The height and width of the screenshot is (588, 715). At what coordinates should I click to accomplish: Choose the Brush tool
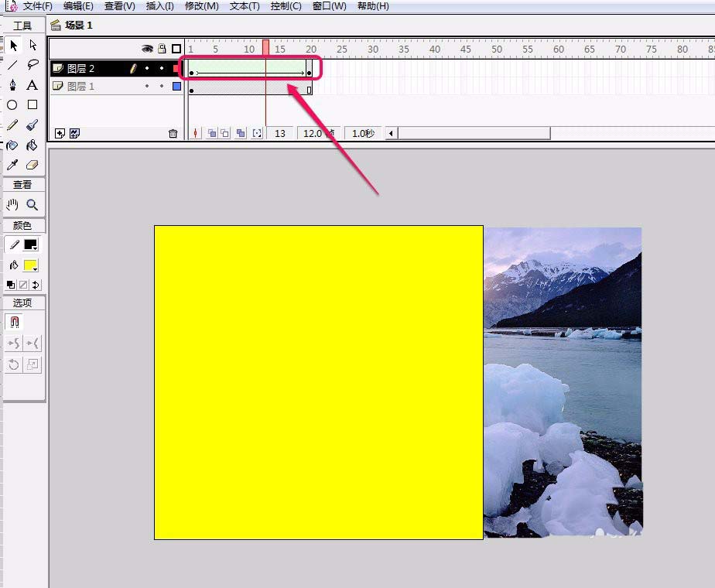click(x=32, y=125)
